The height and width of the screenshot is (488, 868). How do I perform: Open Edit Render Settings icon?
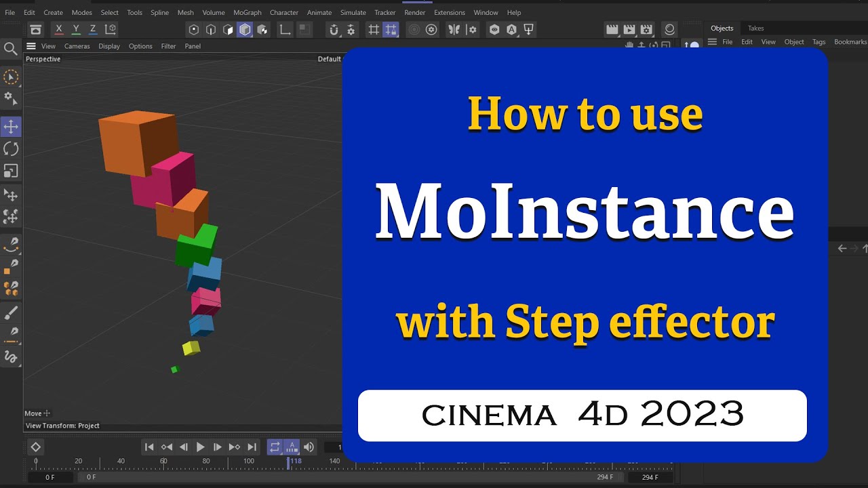(x=646, y=29)
